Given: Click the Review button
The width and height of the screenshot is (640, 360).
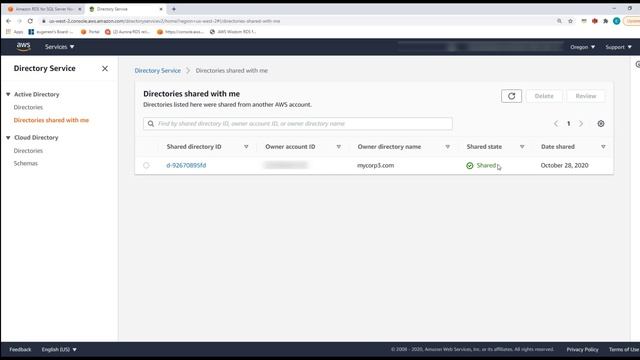Looking at the screenshot, I should (x=586, y=96).
